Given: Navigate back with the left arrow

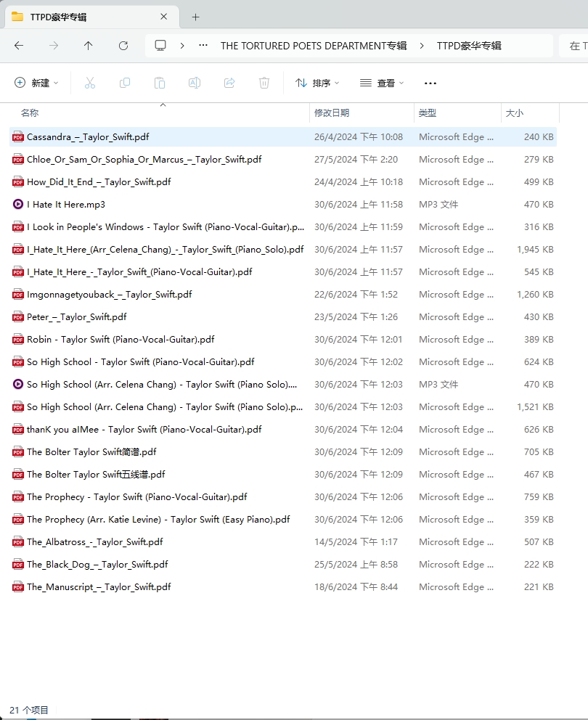Looking at the screenshot, I should tap(19, 46).
